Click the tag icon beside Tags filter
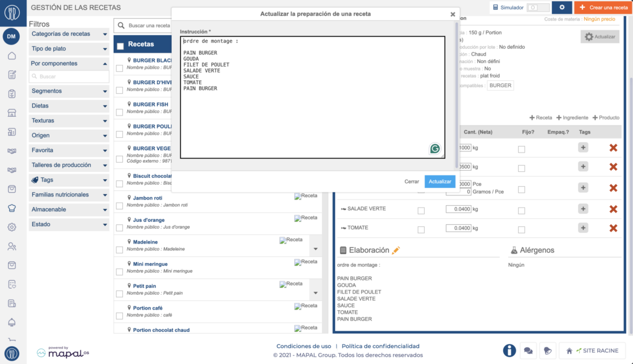Viewport: 633px width, 364px height. coord(35,180)
